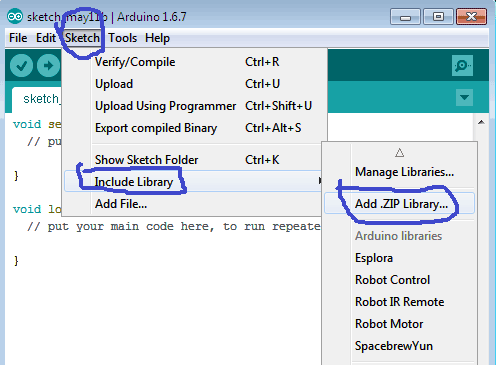Open Manage Libraries...

click(x=399, y=172)
